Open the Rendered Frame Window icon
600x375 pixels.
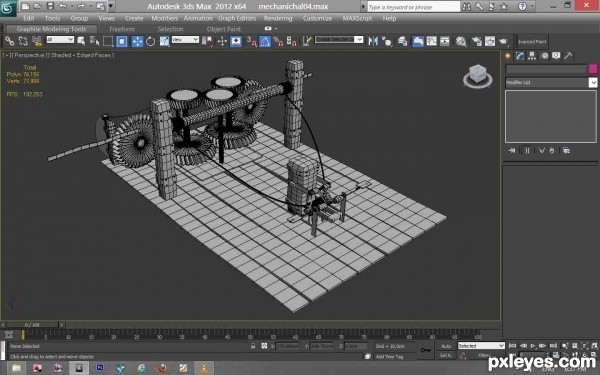coord(490,41)
